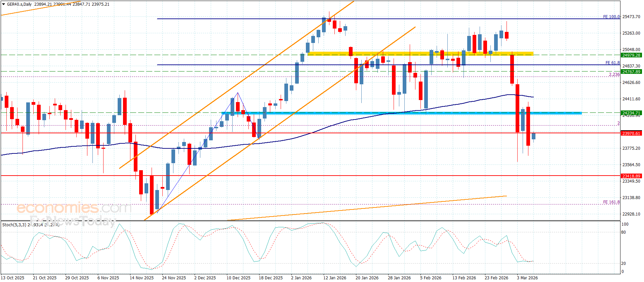This screenshot has width=644, height=282.
Task: Click the Stochastic 80 level label
Action: (624, 232)
